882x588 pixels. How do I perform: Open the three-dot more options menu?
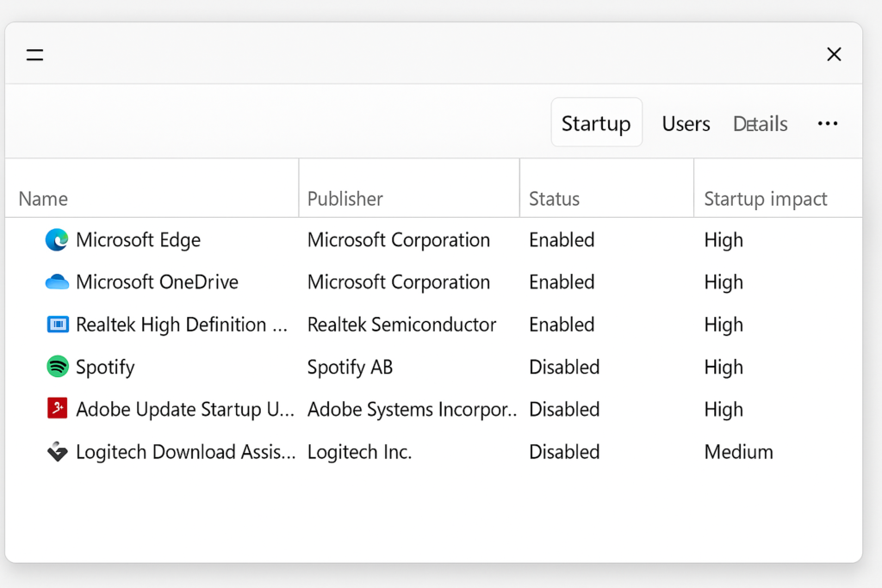click(x=828, y=123)
